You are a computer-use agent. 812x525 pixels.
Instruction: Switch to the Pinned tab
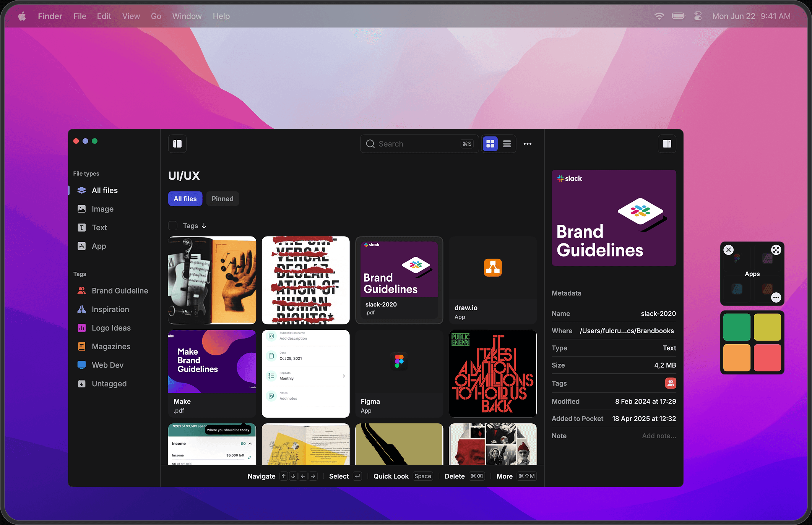pyautogui.click(x=222, y=199)
